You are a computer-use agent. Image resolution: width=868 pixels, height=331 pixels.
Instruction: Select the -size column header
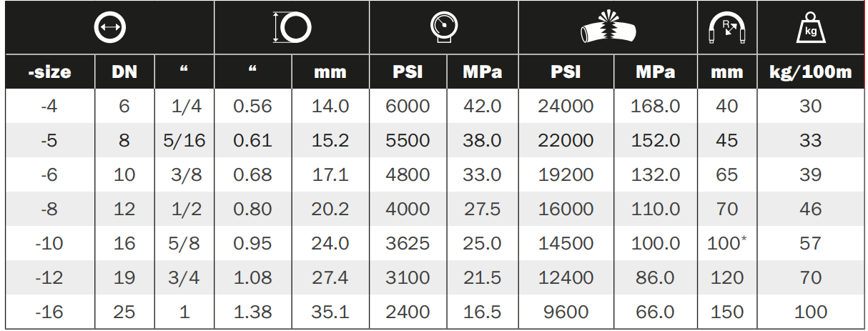click(x=49, y=72)
